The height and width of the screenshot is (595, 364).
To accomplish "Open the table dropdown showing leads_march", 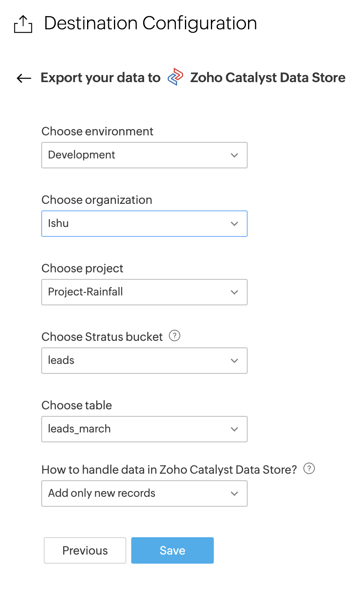I will pyautogui.click(x=144, y=429).
